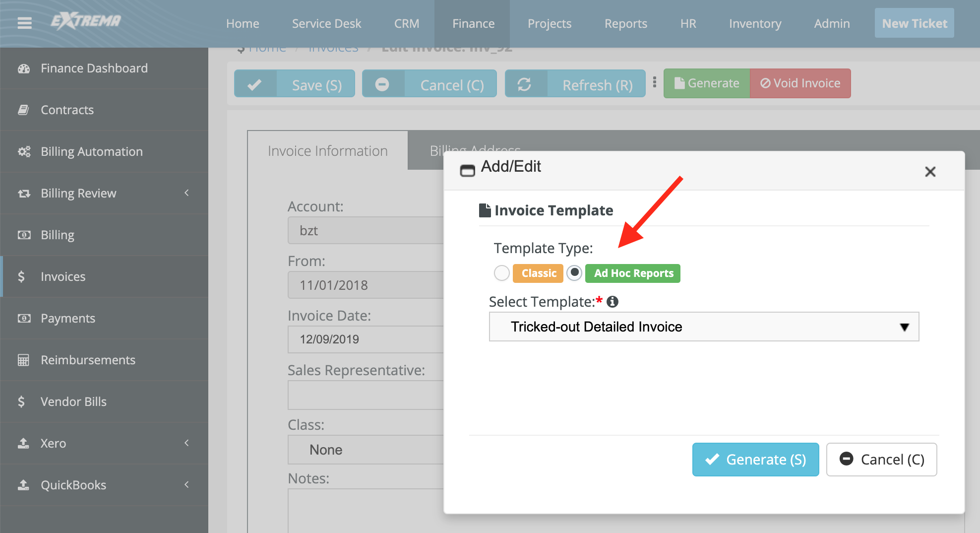
Task: Select the Ad Hoc Reports radio button
Action: 574,273
